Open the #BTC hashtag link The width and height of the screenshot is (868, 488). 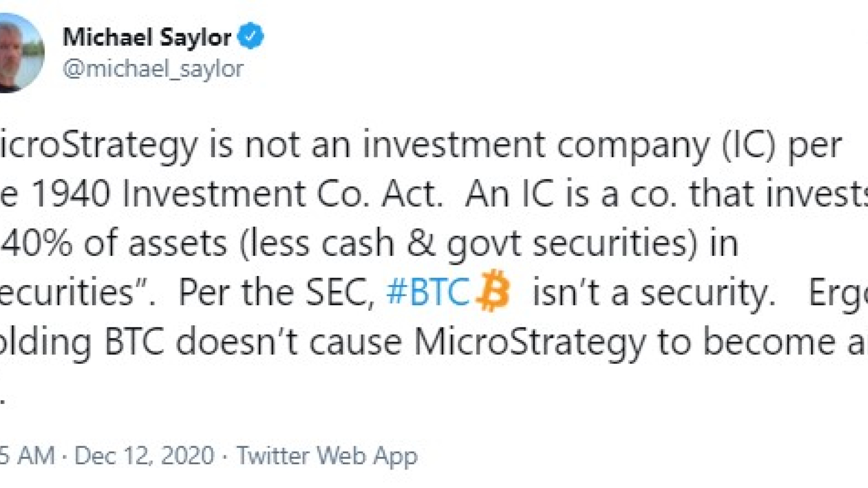427,292
